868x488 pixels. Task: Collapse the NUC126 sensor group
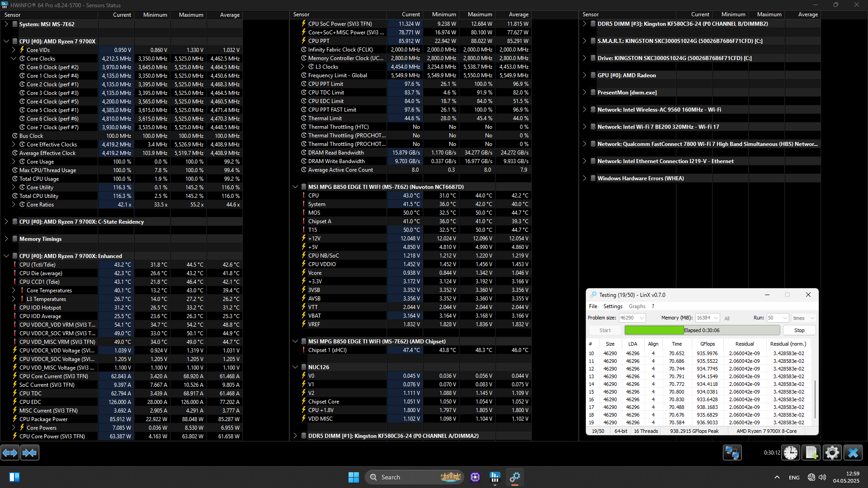(x=295, y=367)
